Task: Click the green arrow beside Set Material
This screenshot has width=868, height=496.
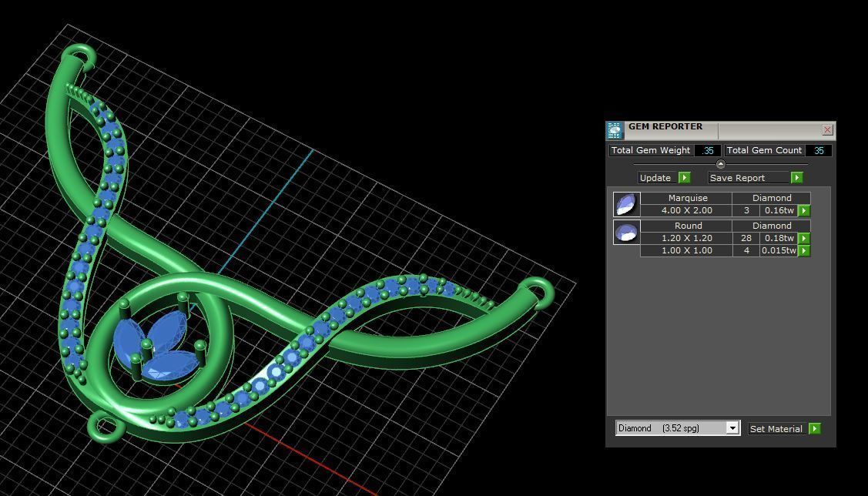Action: (x=814, y=428)
